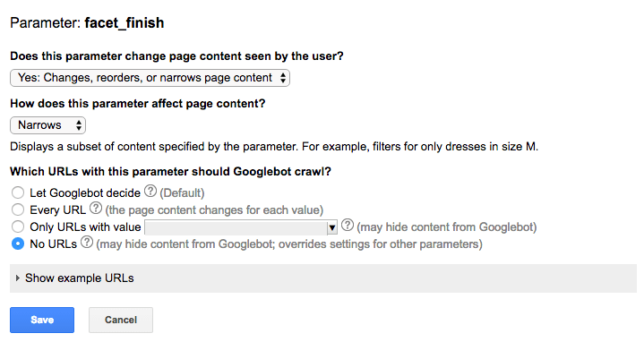644x342 pixels.
Task: Open the Narrows dropdown
Action: [x=47, y=125]
